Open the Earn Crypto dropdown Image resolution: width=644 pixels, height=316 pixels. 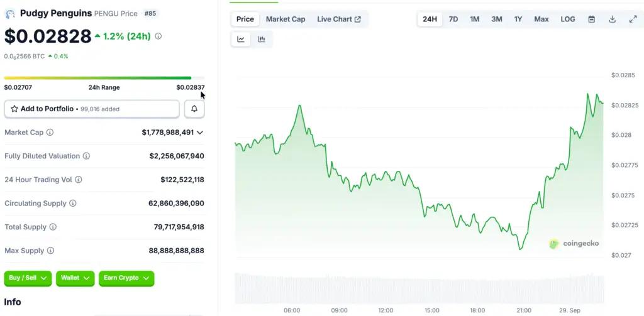point(126,278)
